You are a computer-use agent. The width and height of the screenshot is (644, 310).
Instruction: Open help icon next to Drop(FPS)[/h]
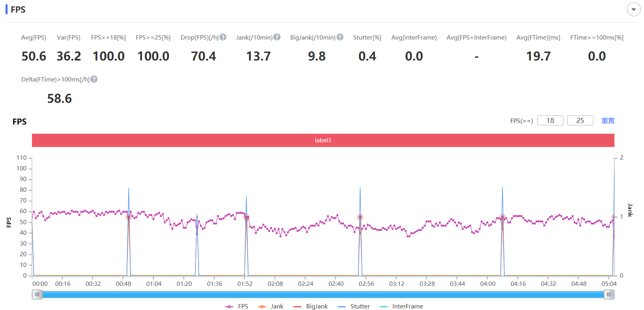point(223,37)
